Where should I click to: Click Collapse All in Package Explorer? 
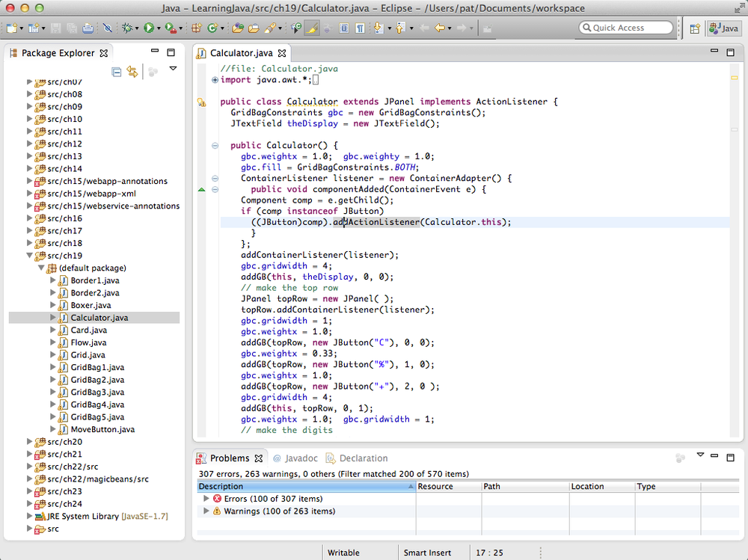click(x=117, y=72)
